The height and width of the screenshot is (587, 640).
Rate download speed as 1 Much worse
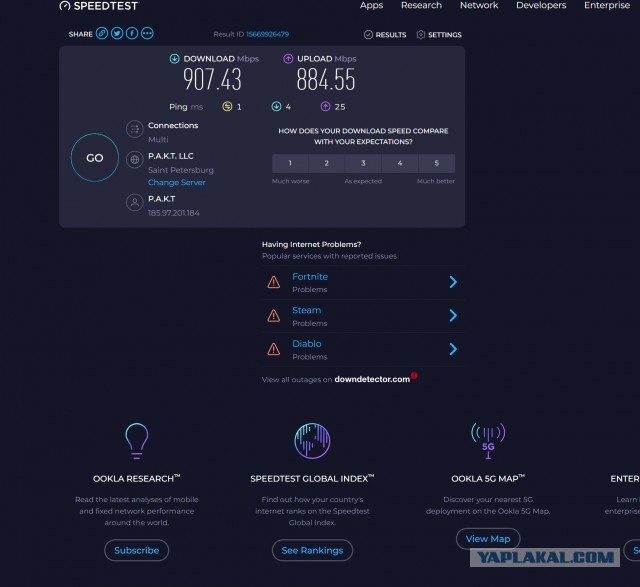tap(290, 163)
